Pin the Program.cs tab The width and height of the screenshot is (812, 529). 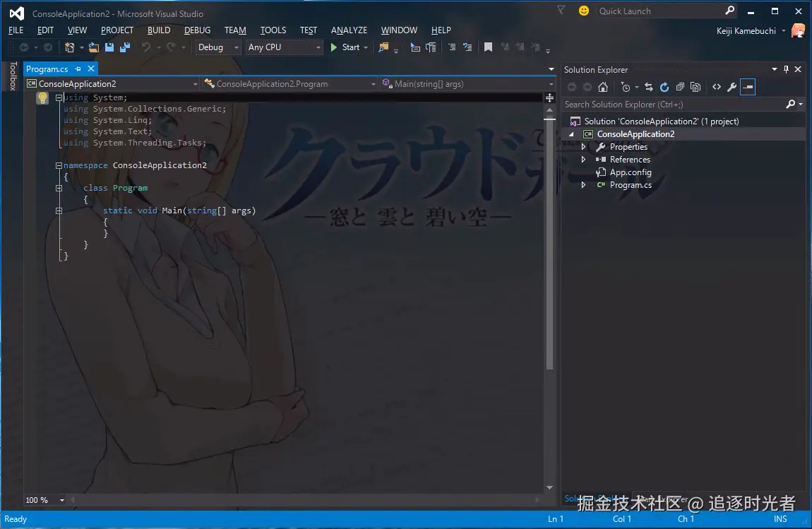point(78,69)
